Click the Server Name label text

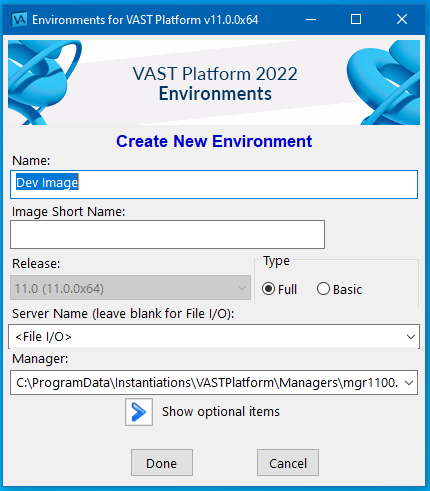(123, 314)
